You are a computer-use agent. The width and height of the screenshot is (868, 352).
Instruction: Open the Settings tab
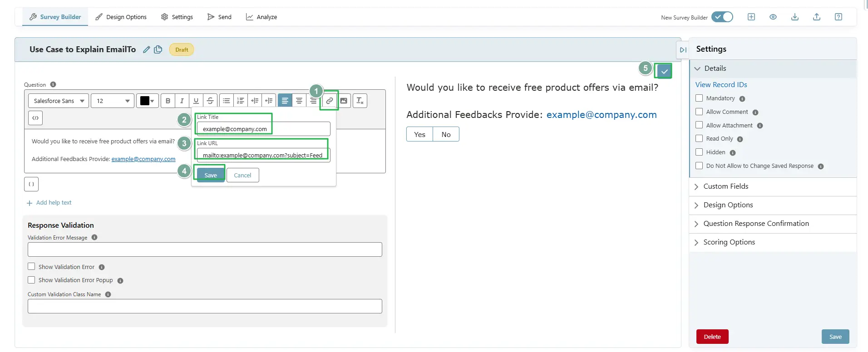pyautogui.click(x=177, y=17)
